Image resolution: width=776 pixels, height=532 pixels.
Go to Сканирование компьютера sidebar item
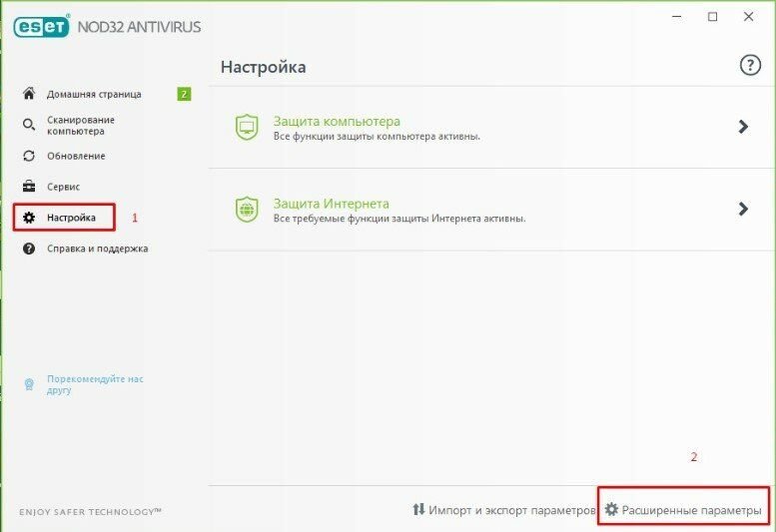click(x=81, y=125)
